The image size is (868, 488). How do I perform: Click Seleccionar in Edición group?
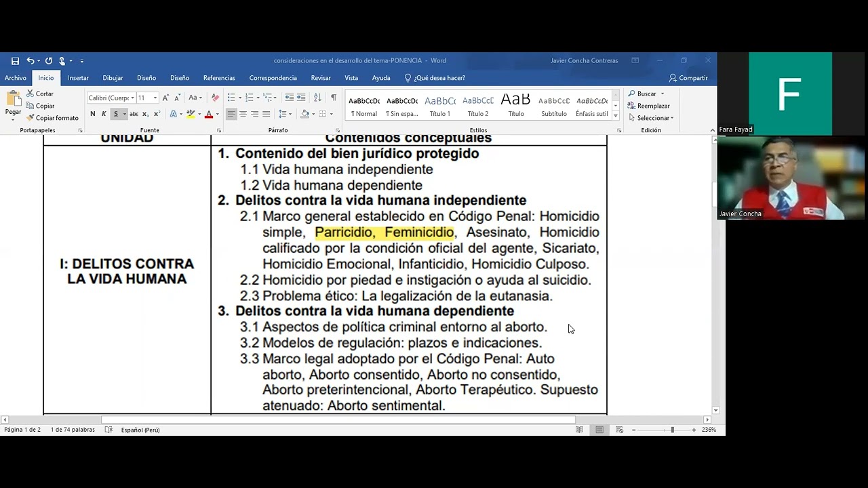coord(650,118)
